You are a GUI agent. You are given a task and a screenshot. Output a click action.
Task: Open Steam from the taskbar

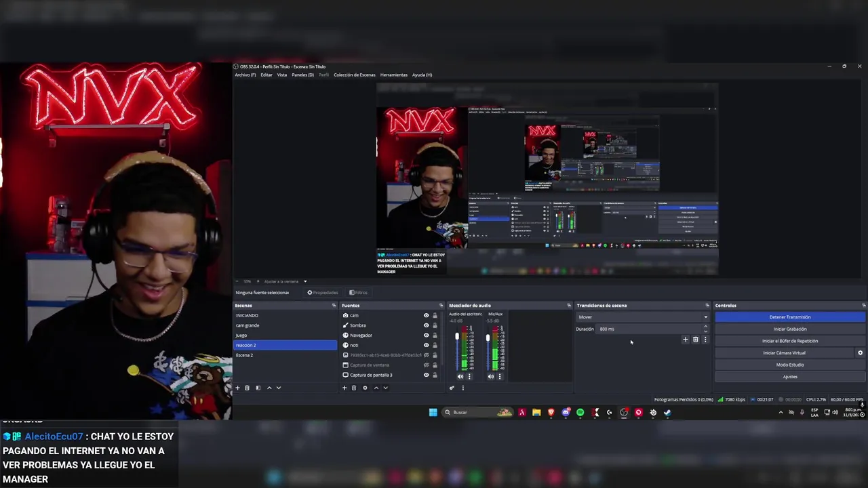[x=667, y=412]
